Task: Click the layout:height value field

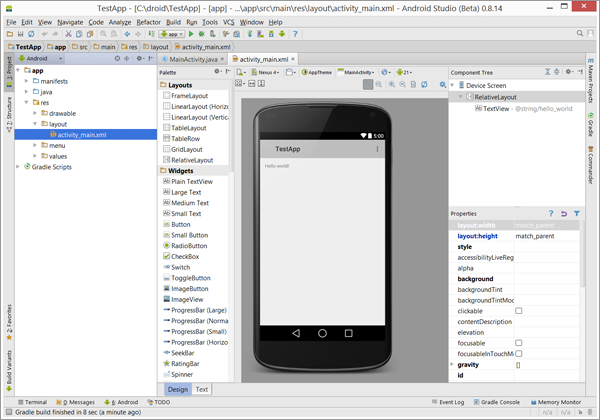Action: click(x=546, y=236)
